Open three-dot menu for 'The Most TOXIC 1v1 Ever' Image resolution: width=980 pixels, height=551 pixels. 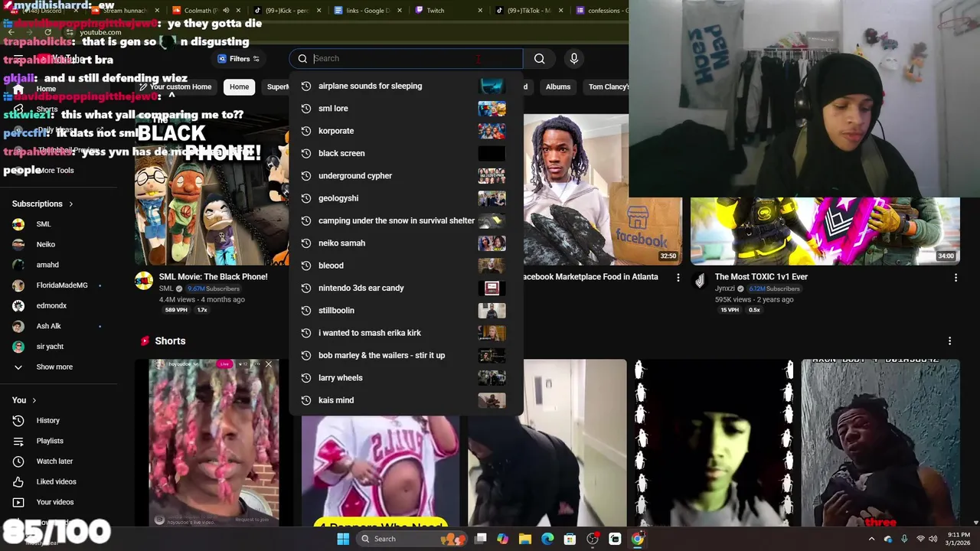[x=955, y=278]
